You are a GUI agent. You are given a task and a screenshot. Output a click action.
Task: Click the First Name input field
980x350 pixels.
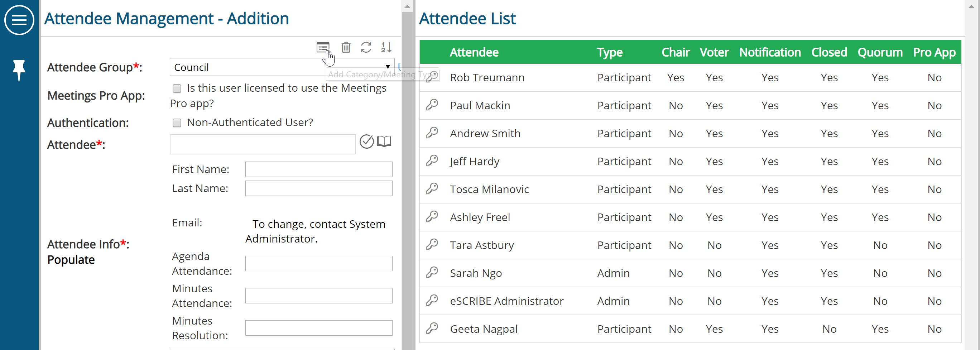319,169
